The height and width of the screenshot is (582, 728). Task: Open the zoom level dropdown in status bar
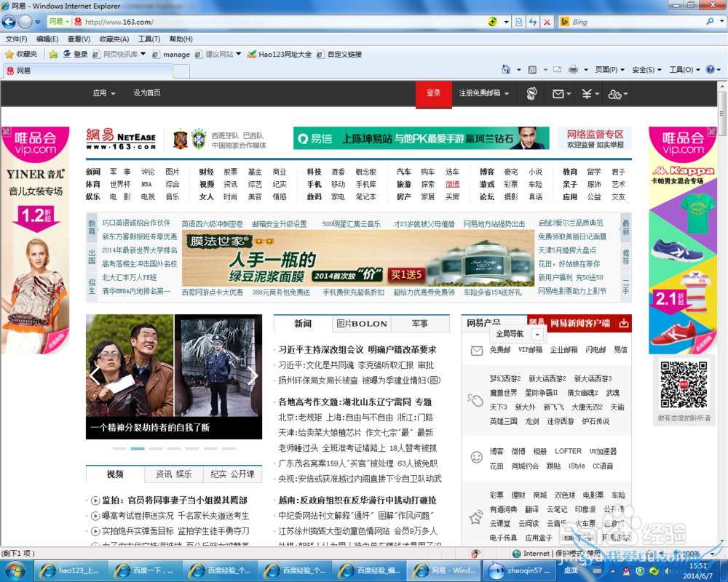point(712,553)
